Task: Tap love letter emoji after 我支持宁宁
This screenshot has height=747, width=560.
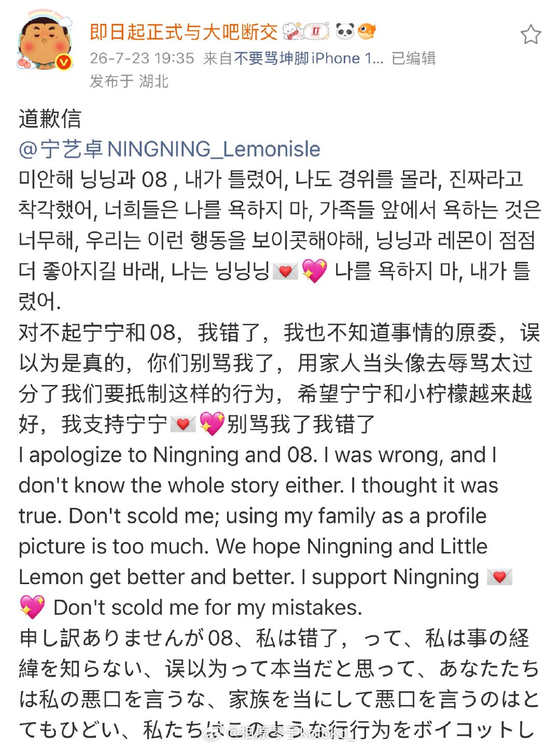Action: 183,424
